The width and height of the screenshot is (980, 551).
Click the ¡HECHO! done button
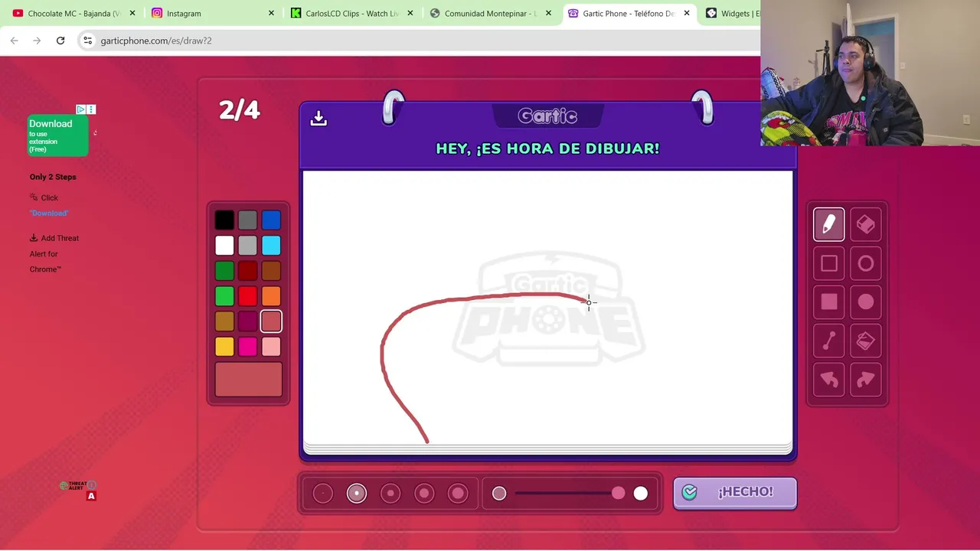click(735, 493)
